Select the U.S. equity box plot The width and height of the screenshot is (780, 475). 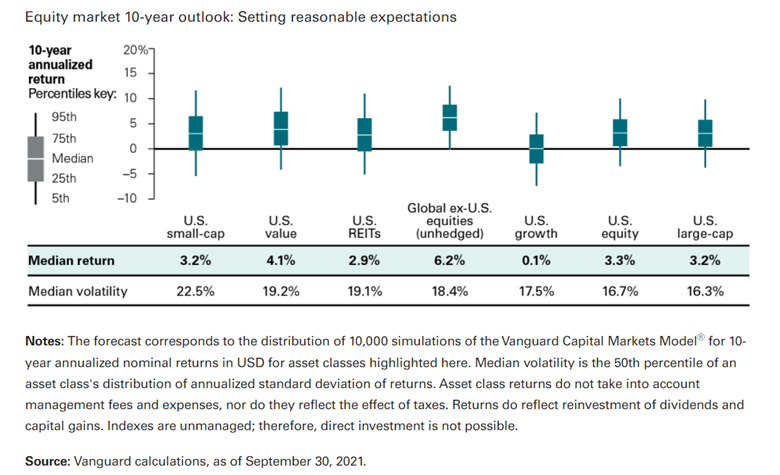coord(621,132)
